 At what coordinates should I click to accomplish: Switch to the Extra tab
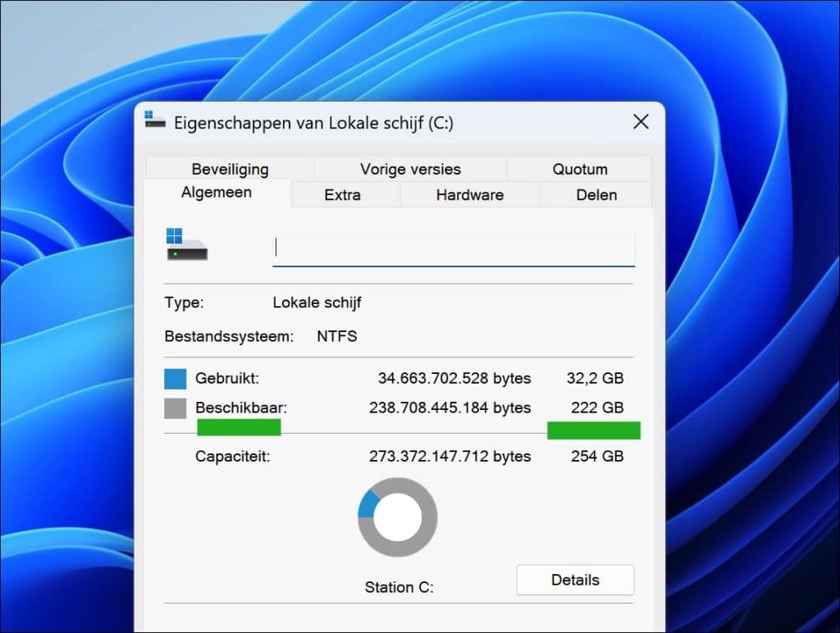(342, 195)
